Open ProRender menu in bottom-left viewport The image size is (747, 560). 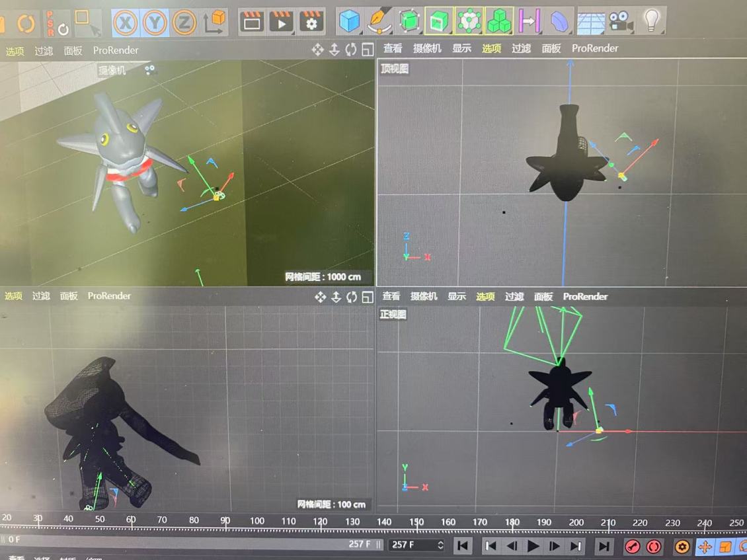pos(109,296)
